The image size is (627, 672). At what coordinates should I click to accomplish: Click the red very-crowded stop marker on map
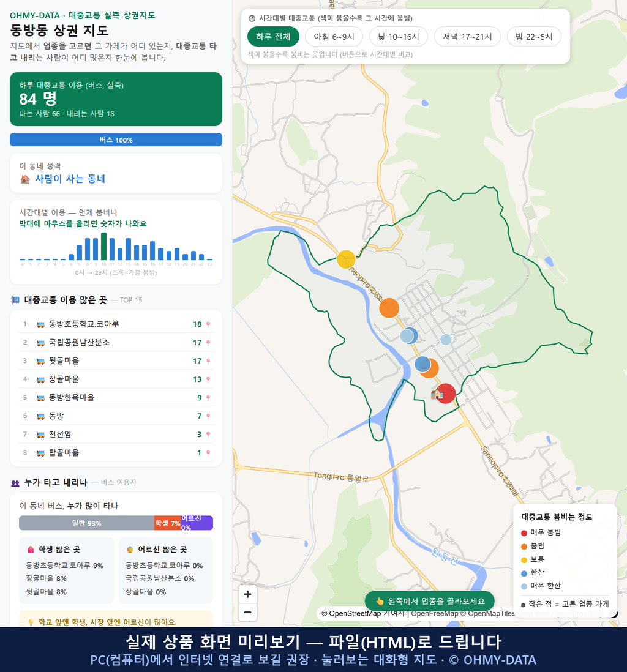(447, 394)
